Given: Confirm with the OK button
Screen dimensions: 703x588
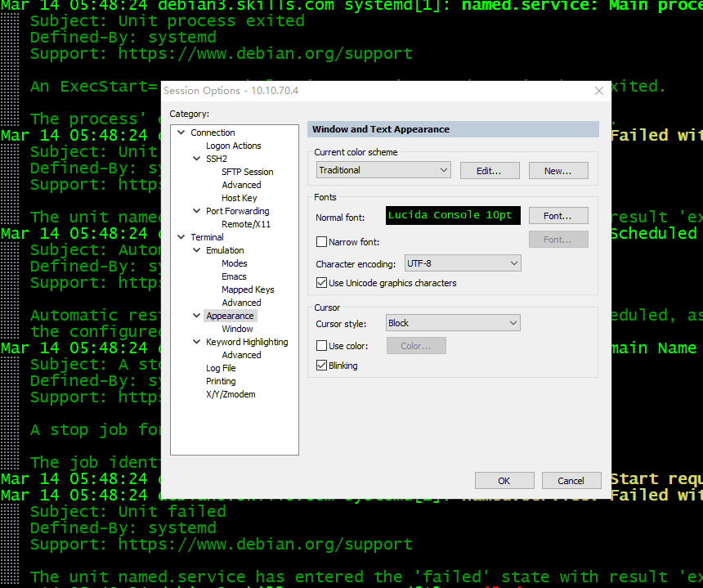Looking at the screenshot, I should 504,481.
